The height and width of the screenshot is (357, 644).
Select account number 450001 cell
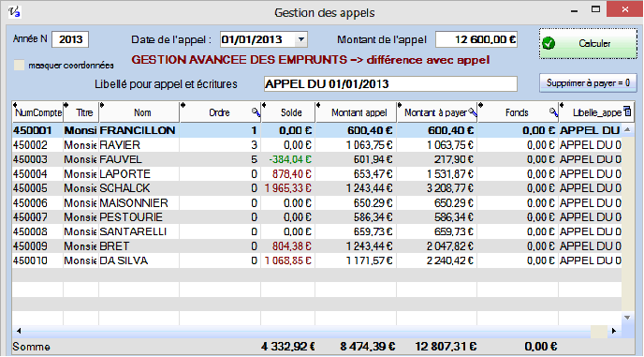37,130
